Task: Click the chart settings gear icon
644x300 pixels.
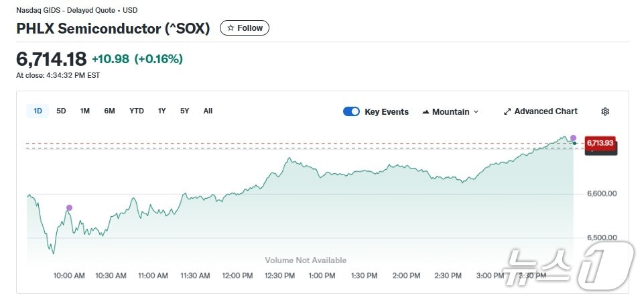Action: pos(605,111)
